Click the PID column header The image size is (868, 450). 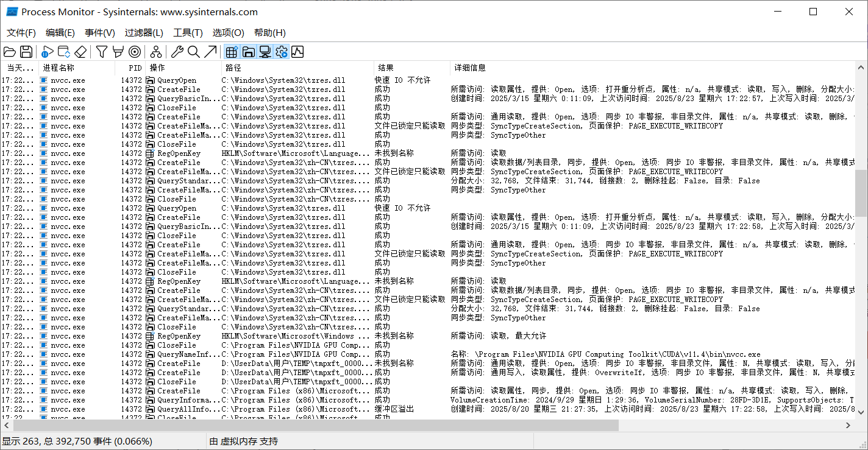pos(130,68)
